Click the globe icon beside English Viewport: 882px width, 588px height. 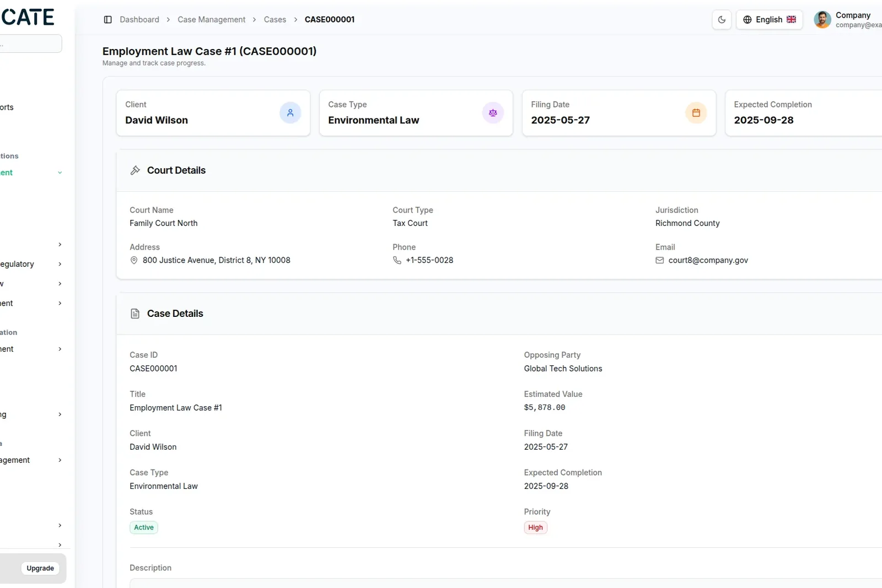click(747, 20)
